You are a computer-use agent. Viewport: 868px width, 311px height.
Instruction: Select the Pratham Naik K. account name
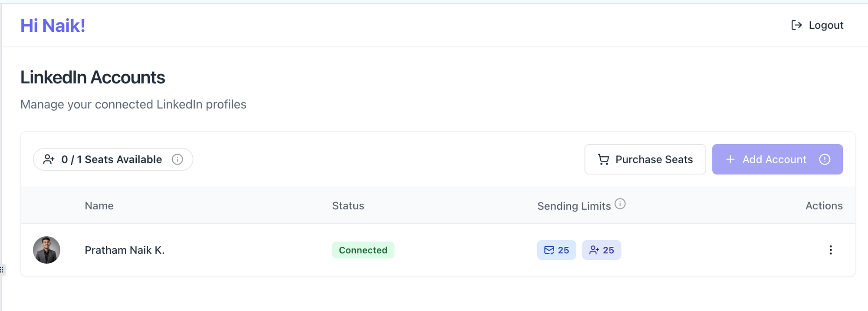[125, 250]
